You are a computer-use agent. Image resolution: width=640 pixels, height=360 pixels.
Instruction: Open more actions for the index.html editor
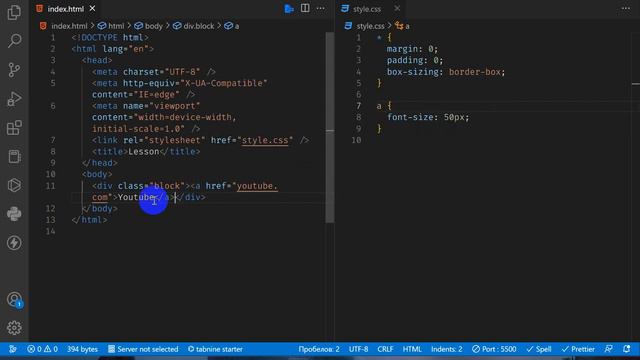click(321, 8)
